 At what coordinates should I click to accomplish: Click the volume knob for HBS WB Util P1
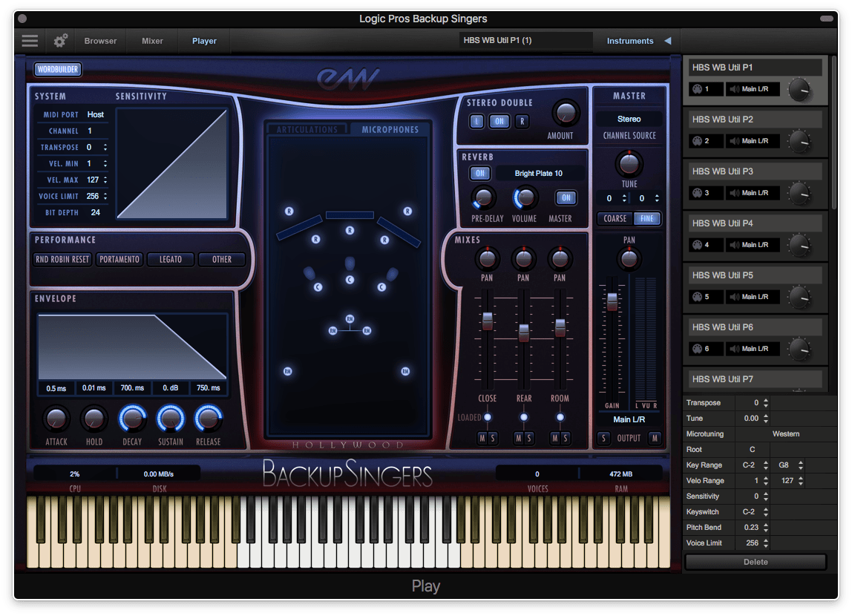(x=799, y=90)
